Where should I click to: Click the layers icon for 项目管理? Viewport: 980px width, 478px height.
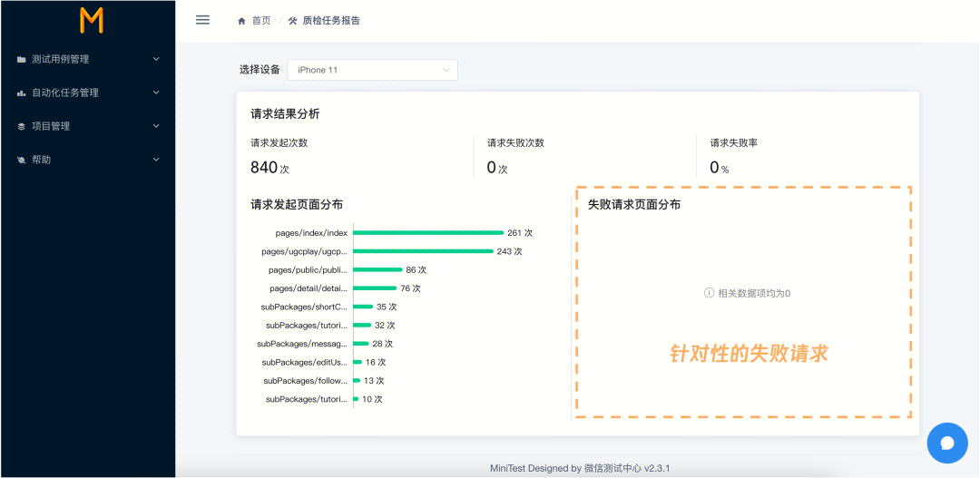21,126
